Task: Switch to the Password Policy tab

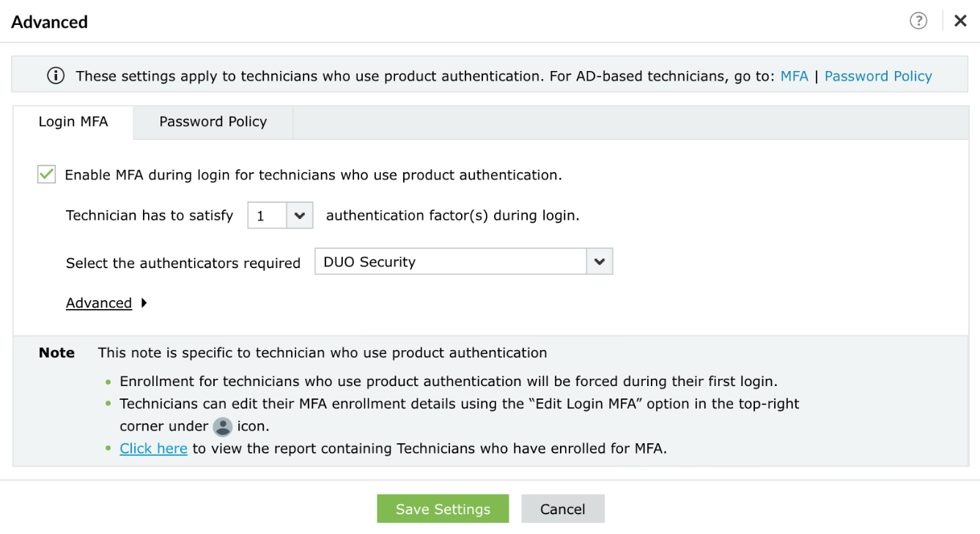Action: tap(213, 122)
